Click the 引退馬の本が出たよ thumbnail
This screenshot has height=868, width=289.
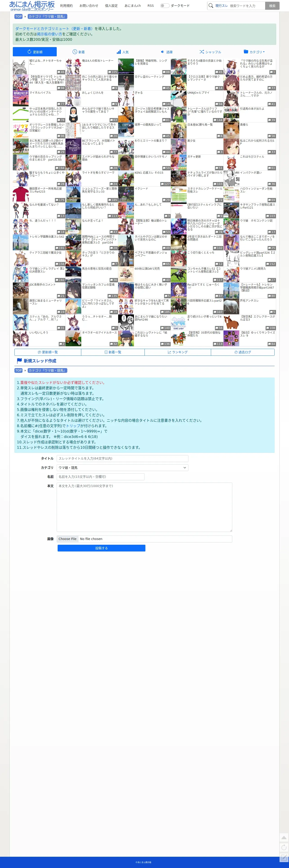pos(231,114)
